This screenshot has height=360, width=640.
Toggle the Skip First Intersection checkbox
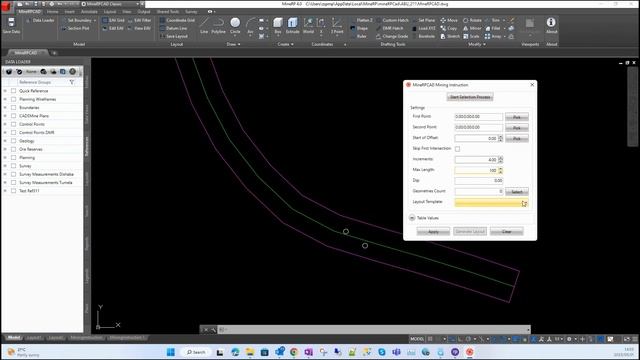(x=457, y=149)
